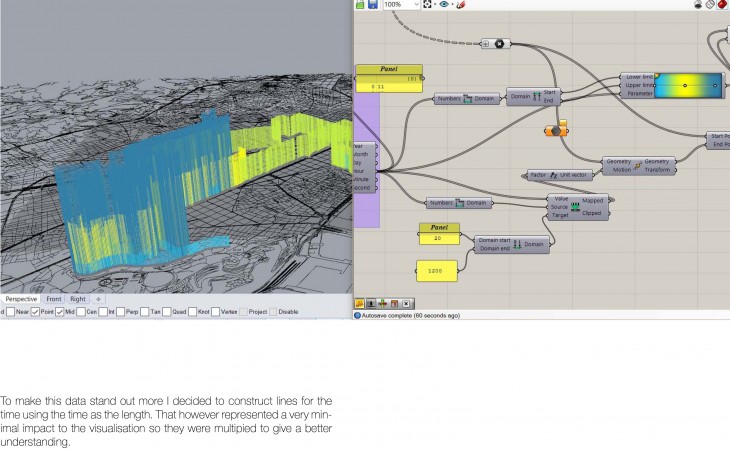This screenshot has width=730, height=450.
Task: Enable the Near osnap checkbox
Action: (x=10, y=312)
